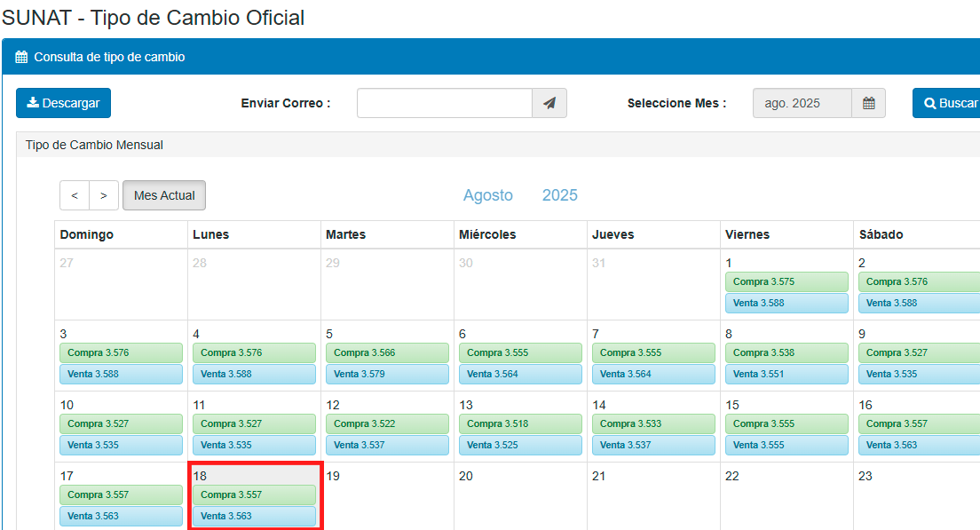Click calendar icon beside Consulta de tipo de cambio
980x530 pixels.
[x=21, y=57]
